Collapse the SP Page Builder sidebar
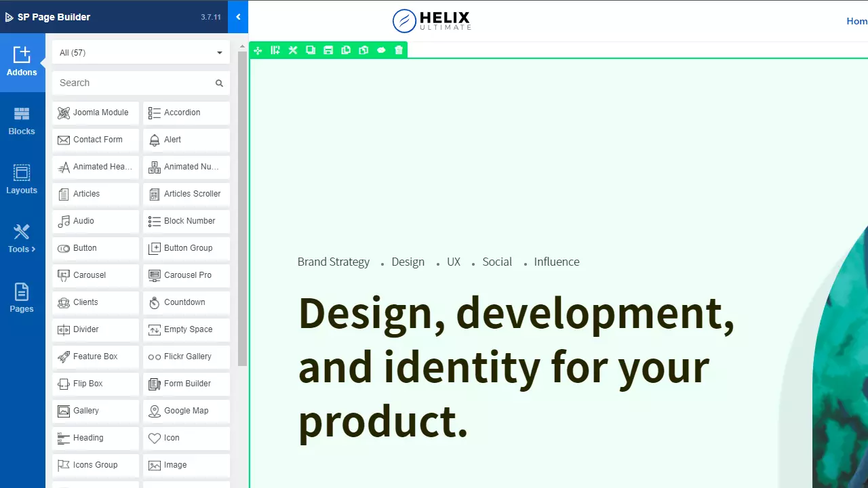This screenshot has height=488, width=868. (238, 17)
